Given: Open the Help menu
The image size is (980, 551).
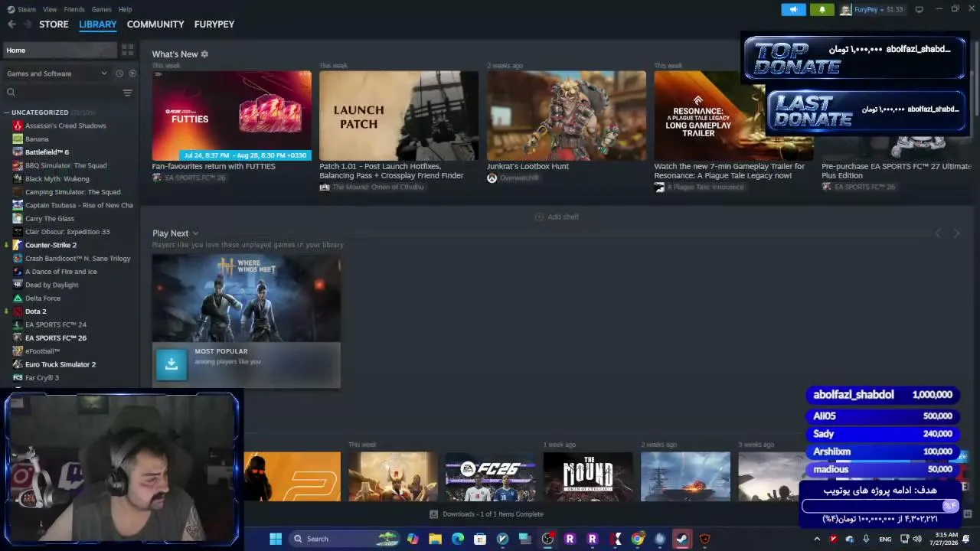Looking at the screenshot, I should [126, 9].
